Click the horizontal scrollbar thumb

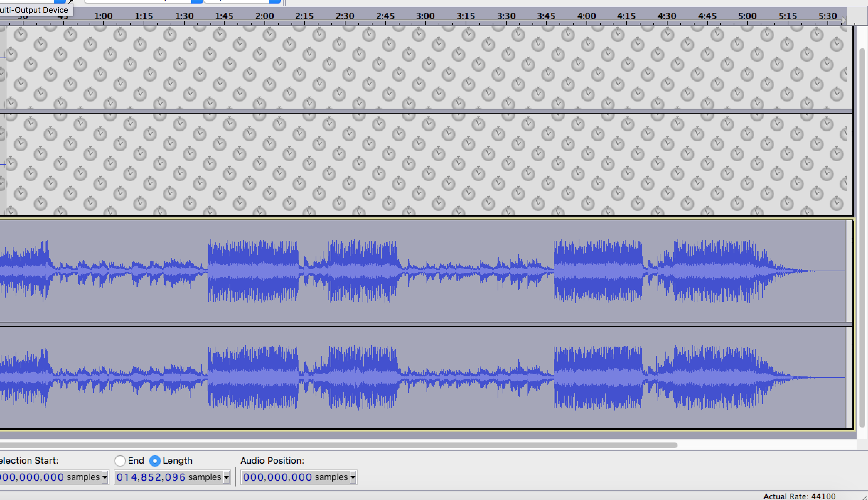[338, 445]
